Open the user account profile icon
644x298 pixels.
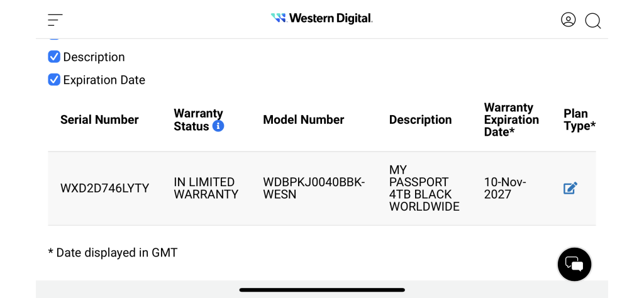(x=569, y=19)
